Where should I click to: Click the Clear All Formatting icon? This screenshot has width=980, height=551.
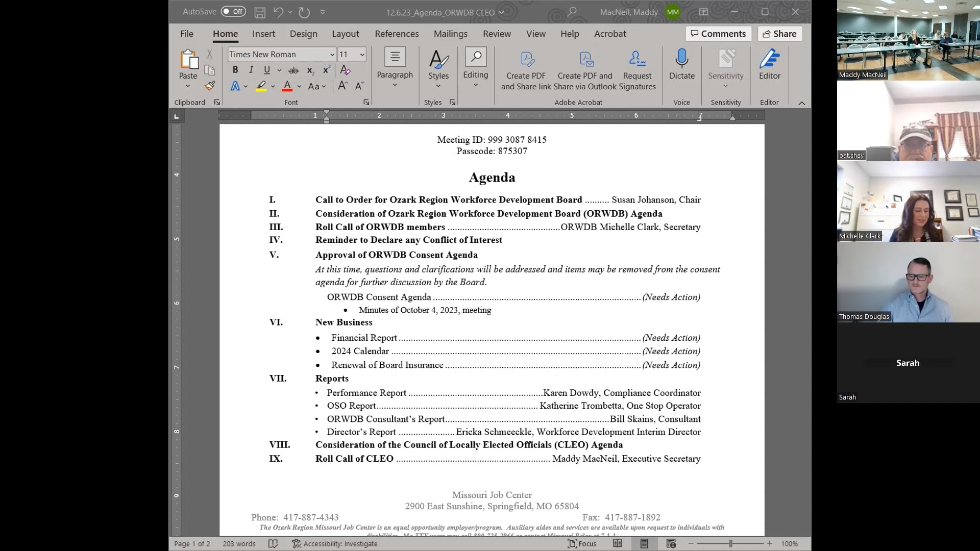click(345, 70)
